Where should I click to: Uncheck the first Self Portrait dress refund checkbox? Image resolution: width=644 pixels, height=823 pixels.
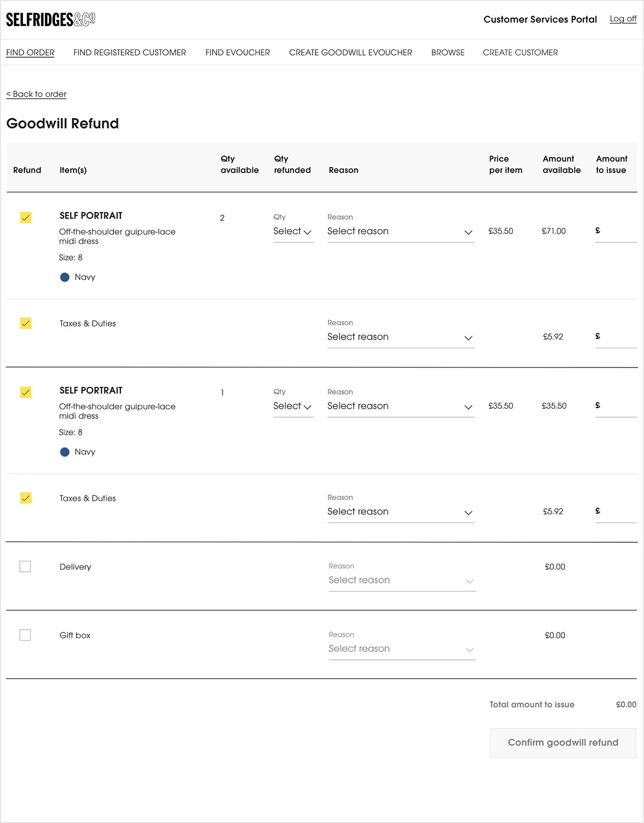coord(26,218)
